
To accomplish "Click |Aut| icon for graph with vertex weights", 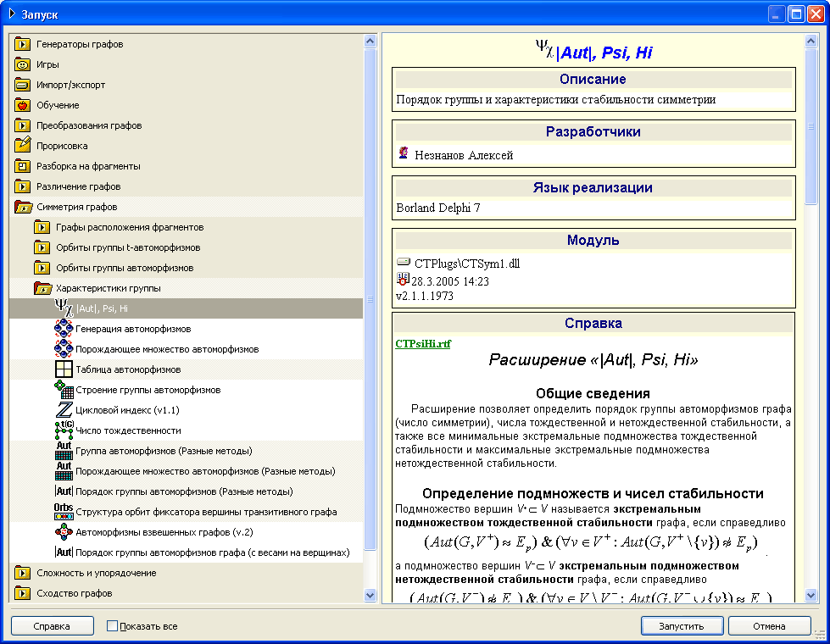I will click(64, 552).
